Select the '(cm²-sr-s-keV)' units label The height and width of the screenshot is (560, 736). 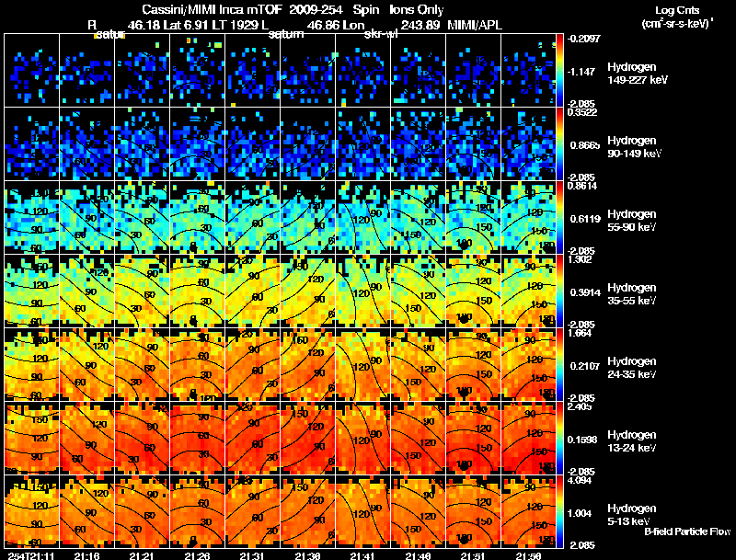[x=676, y=24]
